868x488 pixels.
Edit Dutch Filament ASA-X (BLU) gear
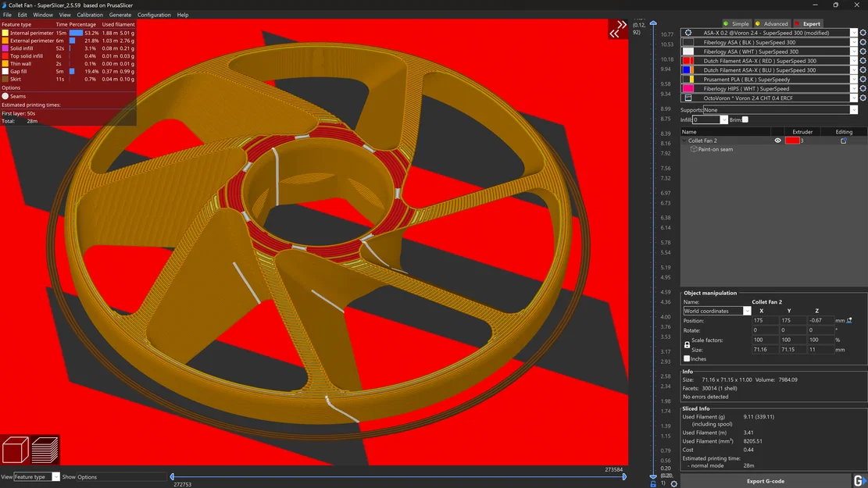pyautogui.click(x=863, y=70)
